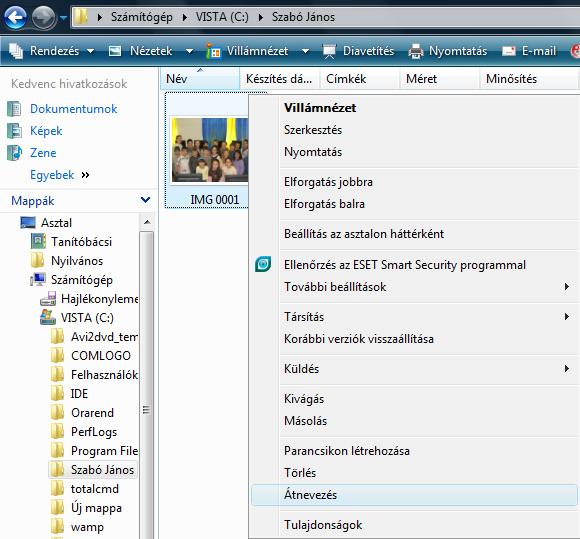Click the folder tree scrollbar up arrow
The height and width of the screenshot is (539, 580).
pyautogui.click(x=147, y=222)
